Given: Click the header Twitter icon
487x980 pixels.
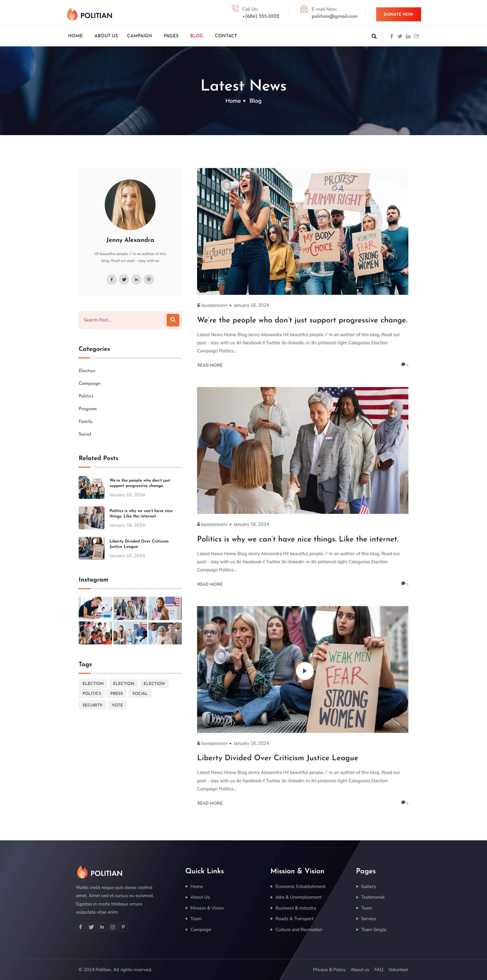Looking at the screenshot, I should pos(400,36).
